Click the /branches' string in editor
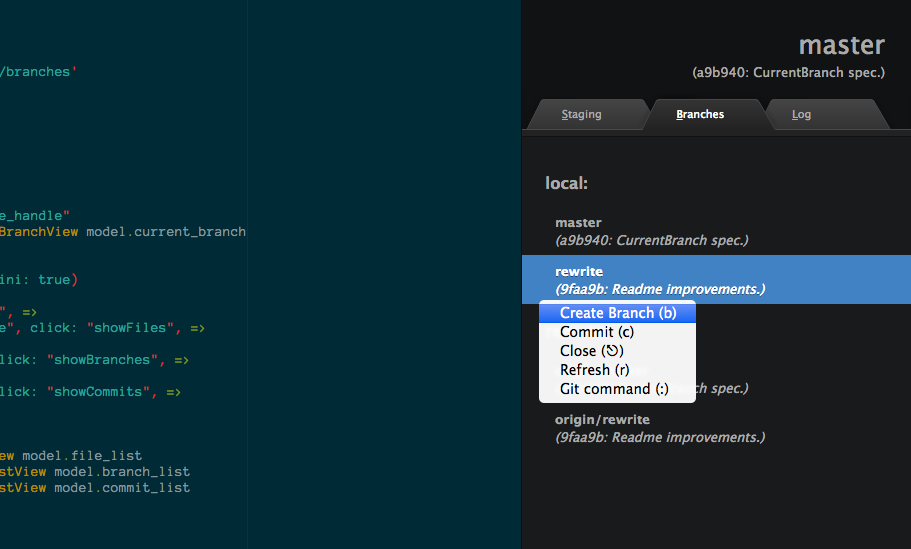The height and width of the screenshot is (549, 911). [38, 72]
